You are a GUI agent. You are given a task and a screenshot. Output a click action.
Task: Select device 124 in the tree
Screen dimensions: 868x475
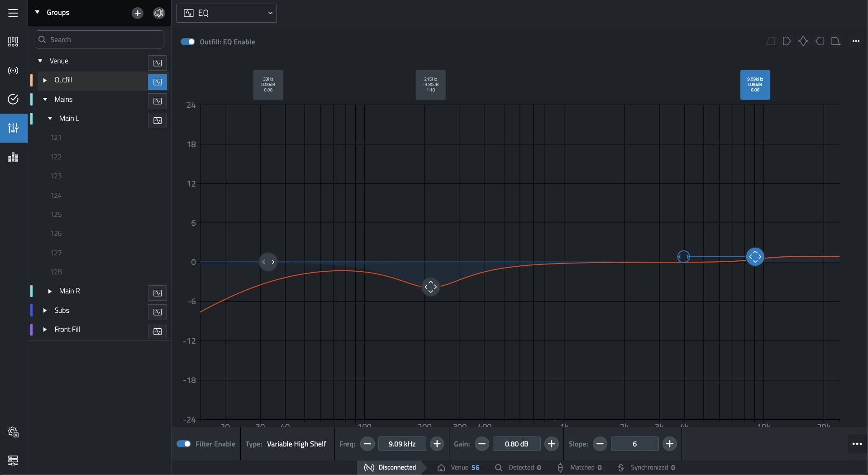(56, 195)
